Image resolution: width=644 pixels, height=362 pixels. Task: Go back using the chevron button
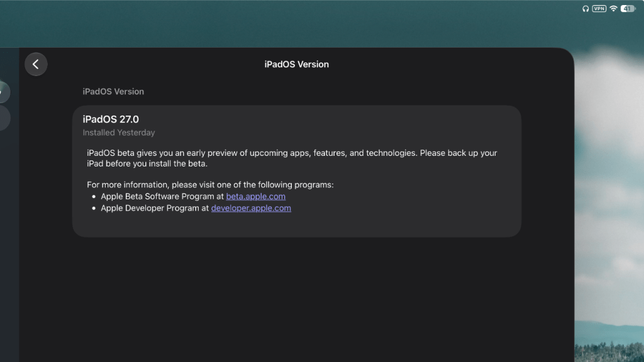(36, 64)
